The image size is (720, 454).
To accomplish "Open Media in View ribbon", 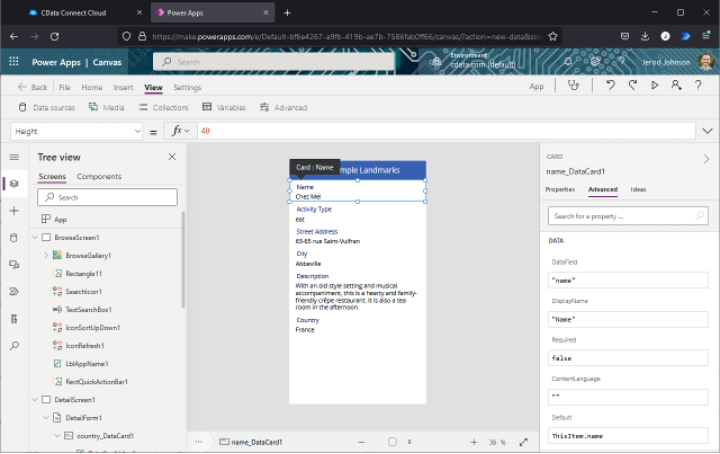I will click(107, 107).
